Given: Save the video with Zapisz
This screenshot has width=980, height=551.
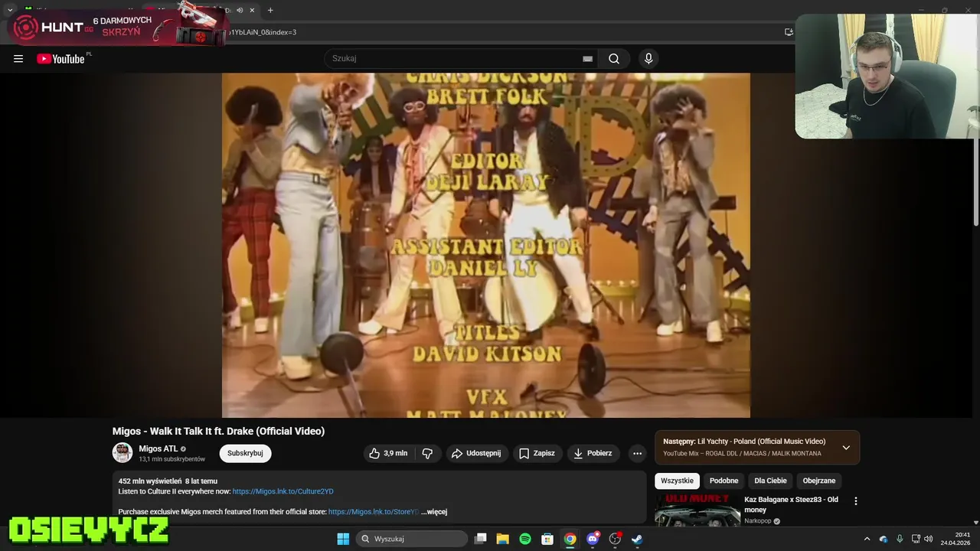Looking at the screenshot, I should pos(537,453).
